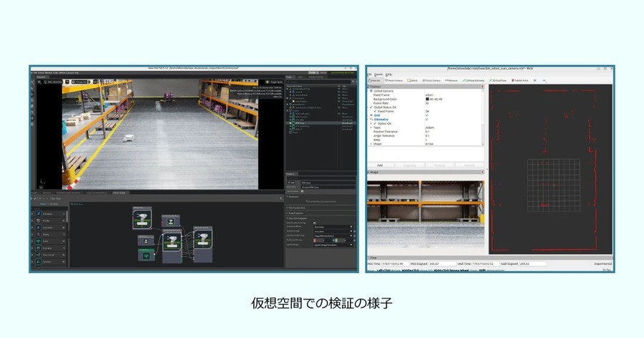Toggle the Instanceable checkbox in Property panel
644x338 pixels.
[302, 191]
